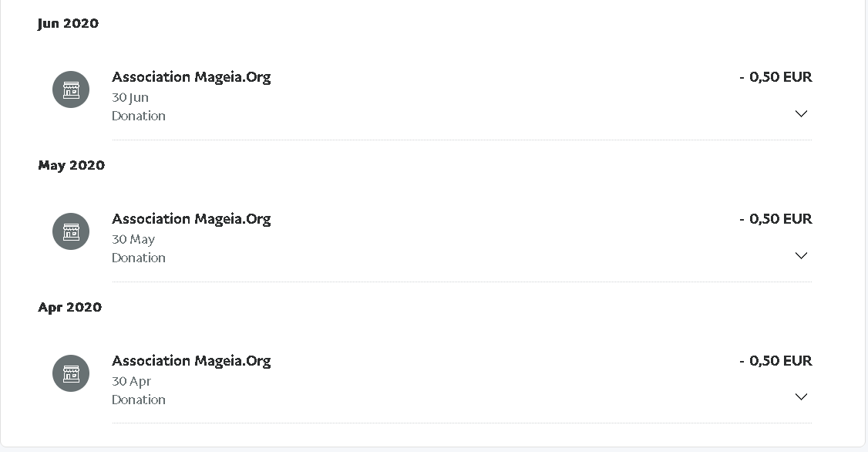
Task: Click the Donation label under 30 Apr
Action: 139,400
